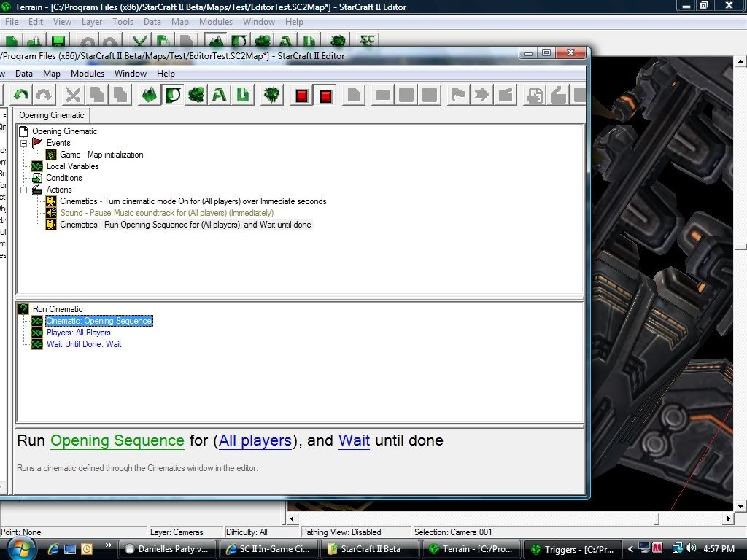This screenshot has height=560, width=747.
Task: Select the Run Opening Sequence action row
Action: tap(185, 225)
